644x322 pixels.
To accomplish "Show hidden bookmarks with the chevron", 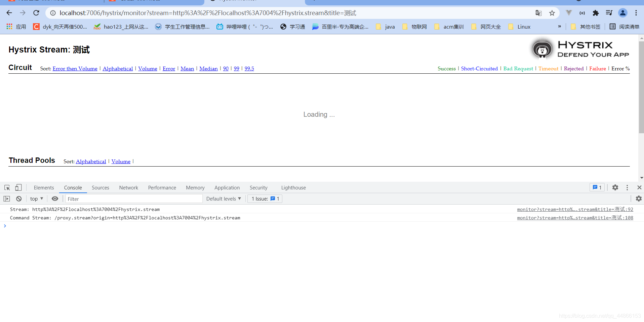I will pyautogui.click(x=559, y=26).
